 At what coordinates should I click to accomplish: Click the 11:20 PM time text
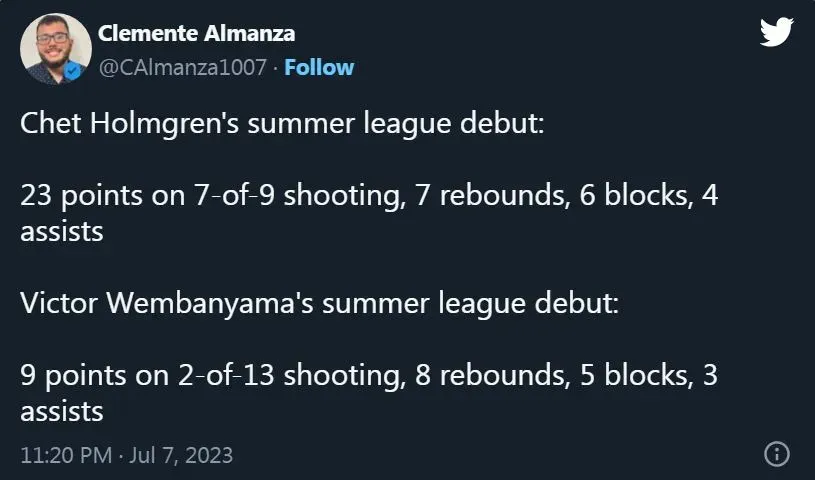[x=65, y=455]
